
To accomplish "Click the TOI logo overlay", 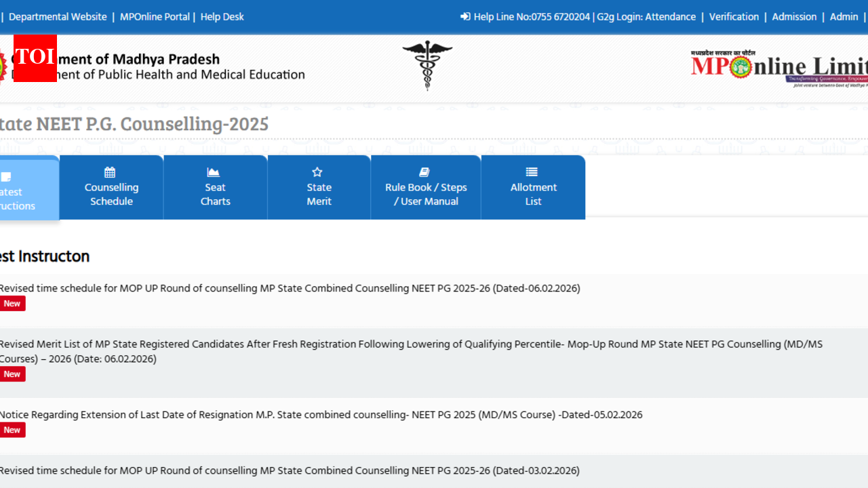I will point(35,59).
